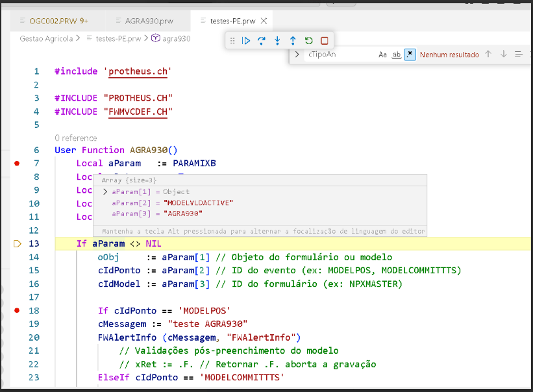
Task: Click ElseIf keyword on line 23
Action: 114,378
